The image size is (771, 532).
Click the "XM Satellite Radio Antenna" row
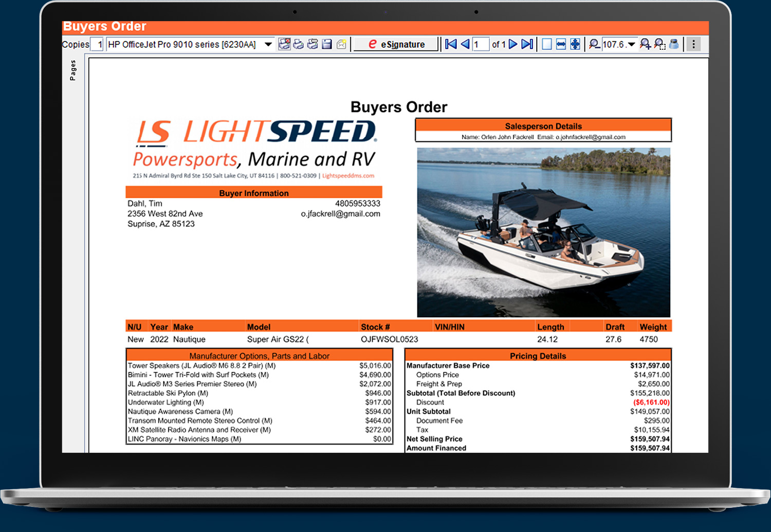click(x=260, y=430)
